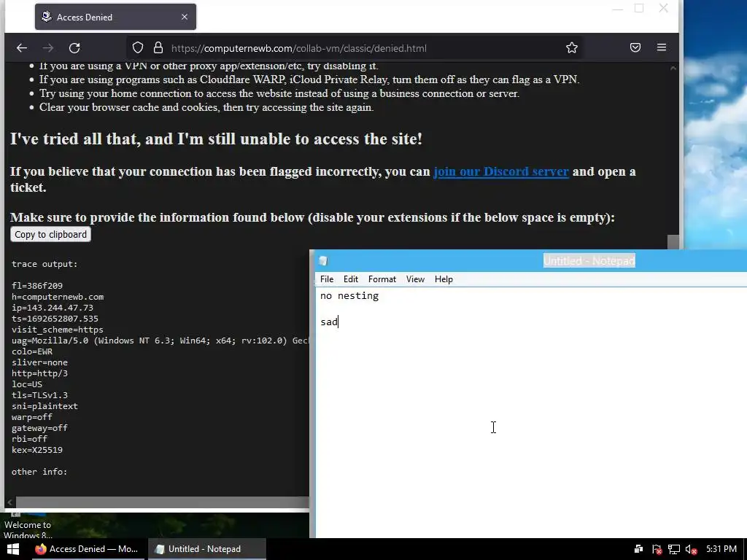Image resolution: width=747 pixels, height=560 pixels.
Task: Click the "other info:" text
Action: click(39, 472)
